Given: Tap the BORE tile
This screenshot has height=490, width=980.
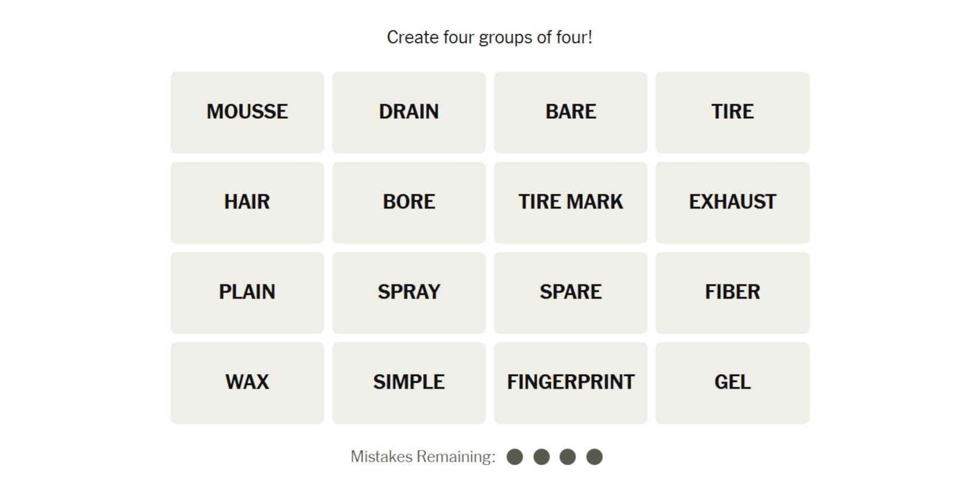Looking at the screenshot, I should point(409,203).
